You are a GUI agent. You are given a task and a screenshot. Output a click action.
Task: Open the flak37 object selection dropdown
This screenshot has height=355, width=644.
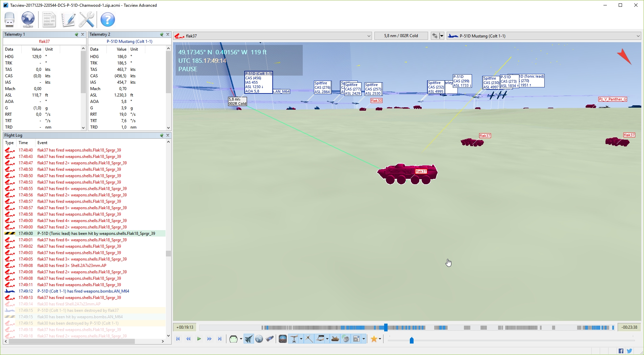point(273,36)
